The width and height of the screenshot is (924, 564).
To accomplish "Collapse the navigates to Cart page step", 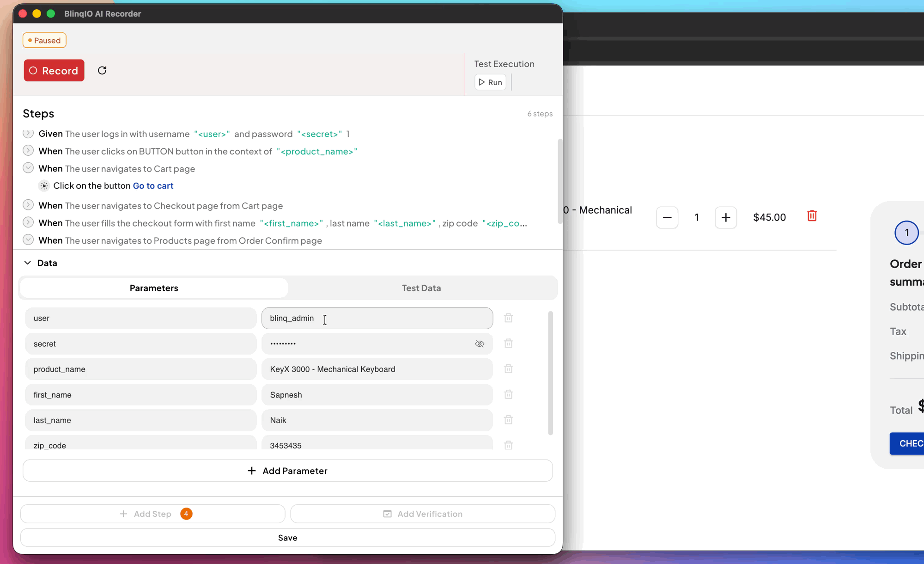I will (x=28, y=168).
